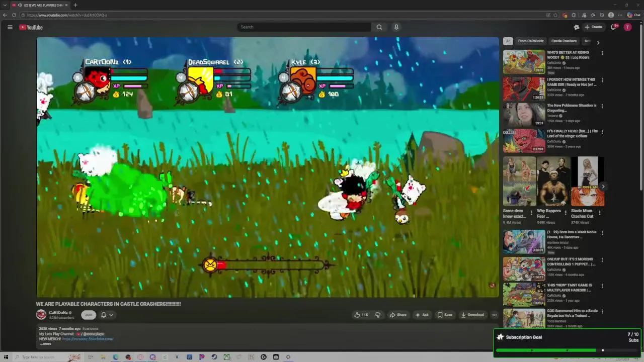
Task: Open 'Slavic Mom Crashes Out' Short
Action: (588, 182)
